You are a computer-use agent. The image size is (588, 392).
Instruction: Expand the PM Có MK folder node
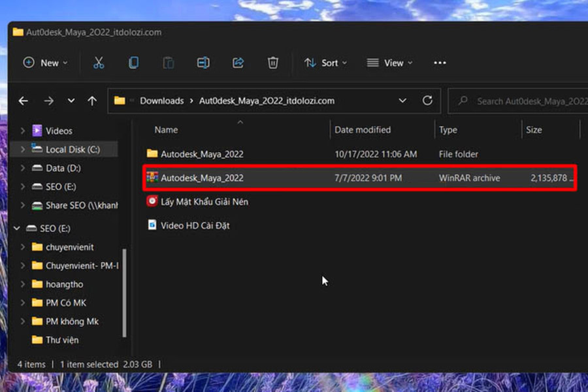[22, 302]
